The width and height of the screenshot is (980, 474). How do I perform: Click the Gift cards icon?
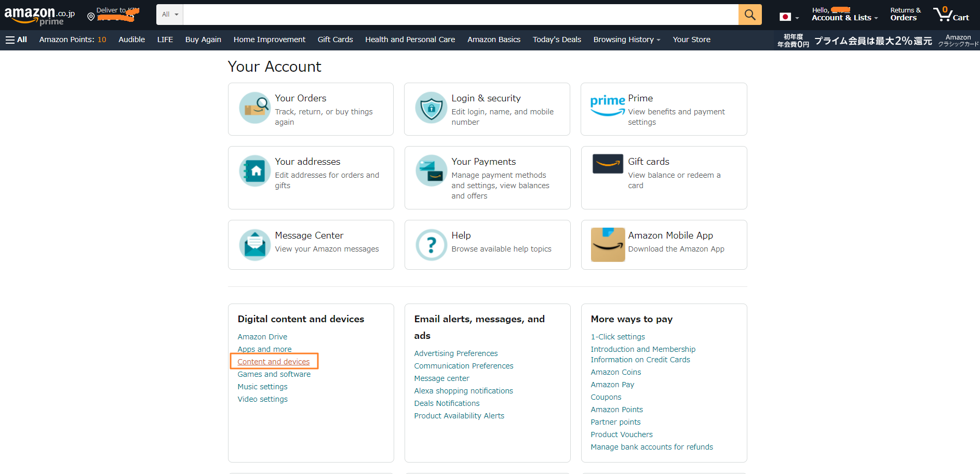(x=608, y=164)
